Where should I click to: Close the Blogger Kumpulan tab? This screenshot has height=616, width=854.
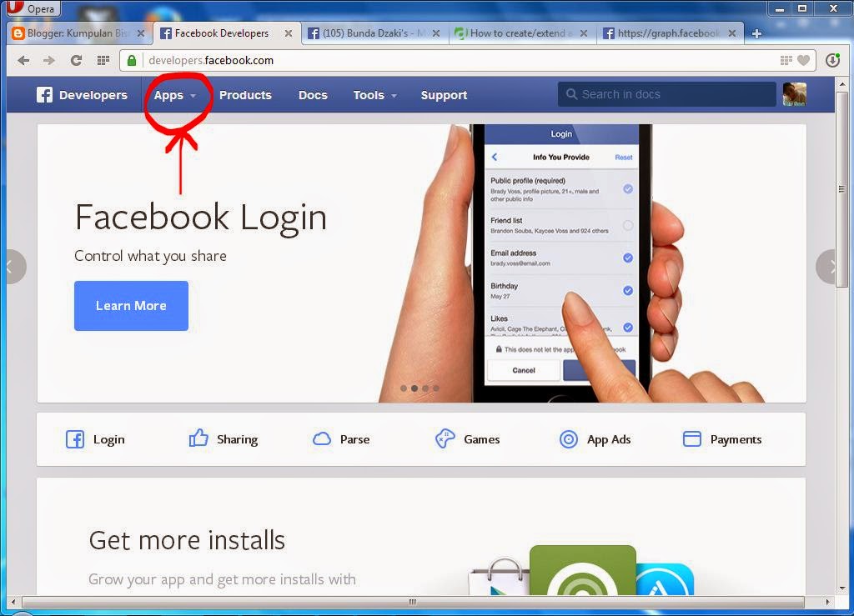(140, 33)
